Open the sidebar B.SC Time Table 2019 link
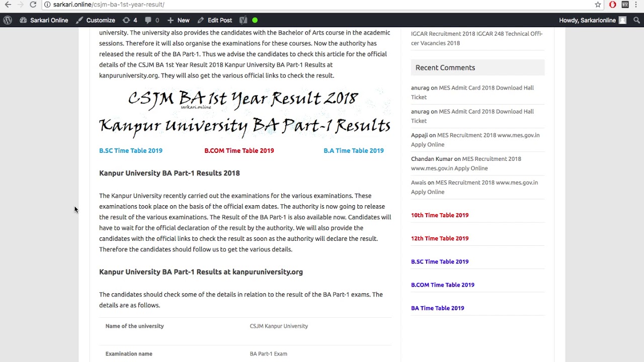 [x=440, y=261]
